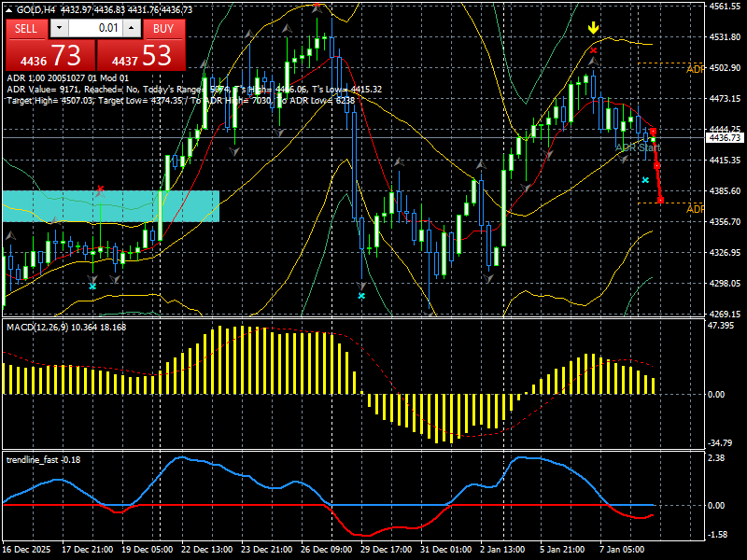
Task: Click the 4437 53 buy price panel
Action: (x=141, y=56)
